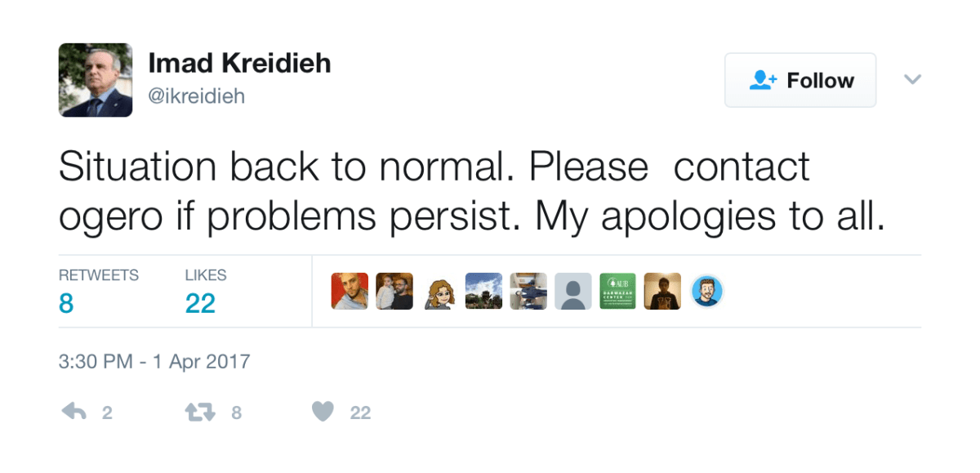Image resolution: width=980 pixels, height=473 pixels.
Task: Click the sideways group photo avatar
Action: (x=528, y=291)
